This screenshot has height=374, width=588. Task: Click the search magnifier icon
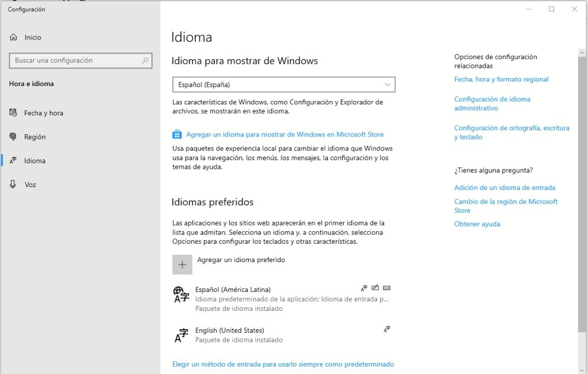point(145,60)
